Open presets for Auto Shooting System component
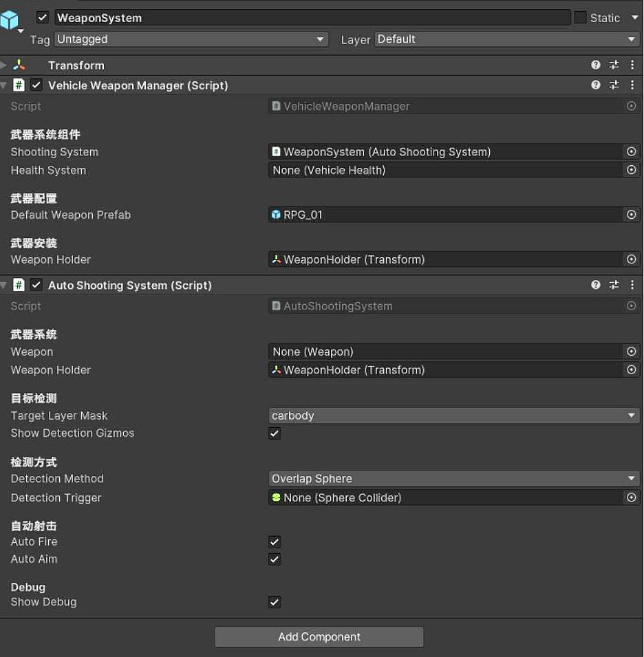 [x=614, y=285]
